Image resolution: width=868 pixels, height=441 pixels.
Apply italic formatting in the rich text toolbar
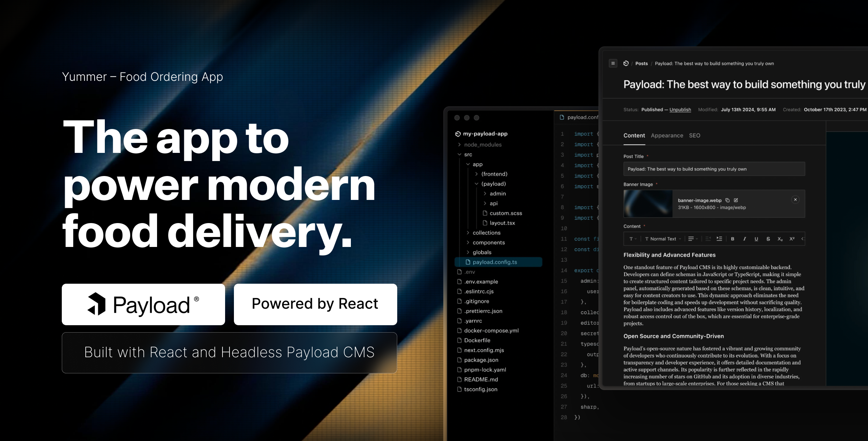coord(745,239)
